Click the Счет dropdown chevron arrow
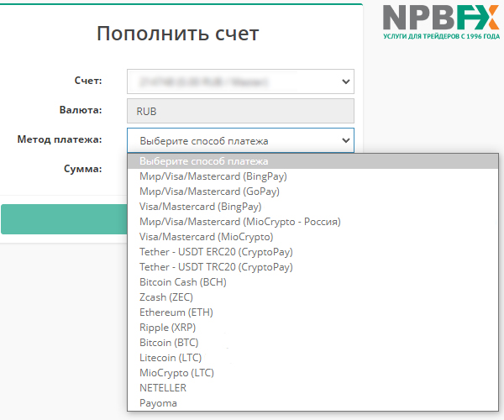Screen dimensions: 504x420 pos(346,81)
